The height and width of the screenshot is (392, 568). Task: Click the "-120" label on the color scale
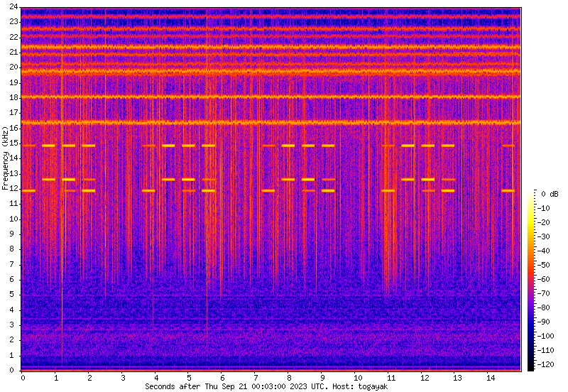pos(546,364)
